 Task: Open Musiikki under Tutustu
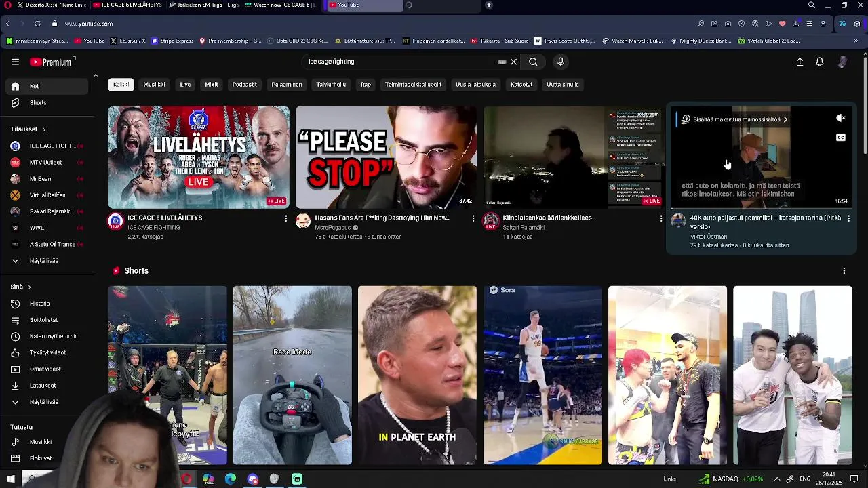[47, 442]
